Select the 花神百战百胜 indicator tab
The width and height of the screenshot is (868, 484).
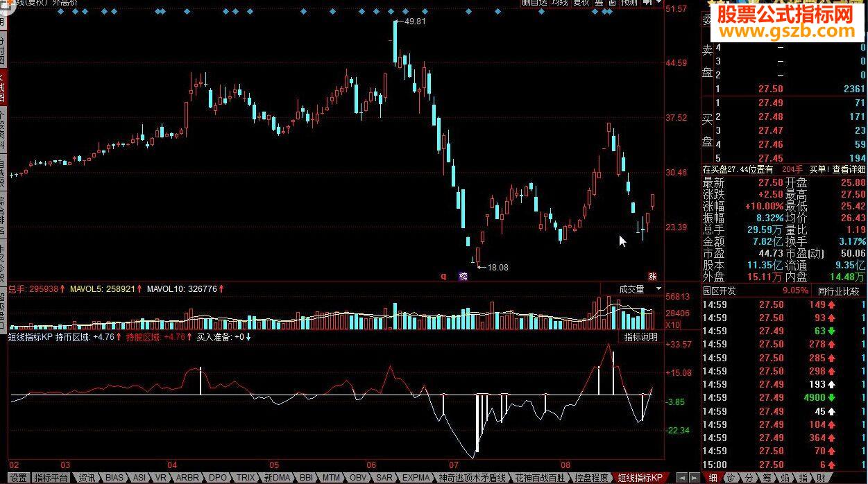coord(541,478)
